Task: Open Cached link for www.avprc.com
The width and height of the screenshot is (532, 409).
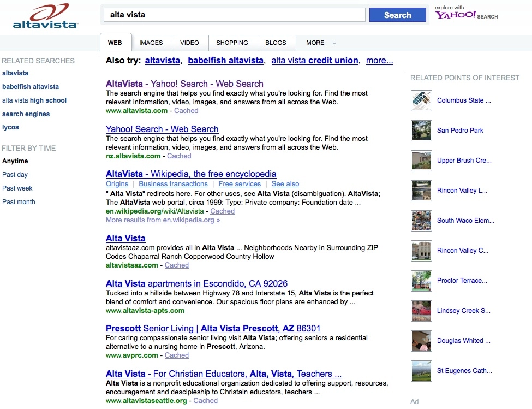Action: coord(177,355)
